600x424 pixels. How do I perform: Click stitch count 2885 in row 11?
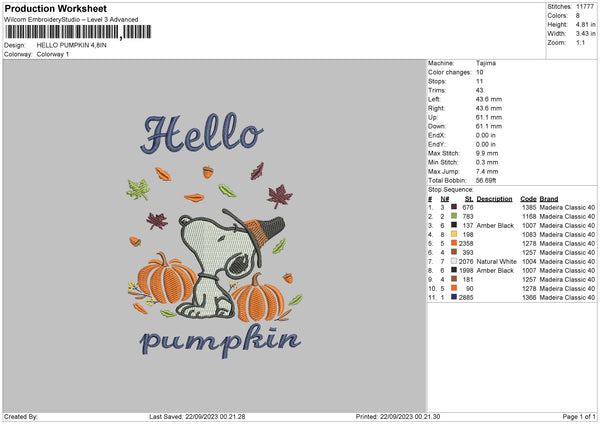466,297
